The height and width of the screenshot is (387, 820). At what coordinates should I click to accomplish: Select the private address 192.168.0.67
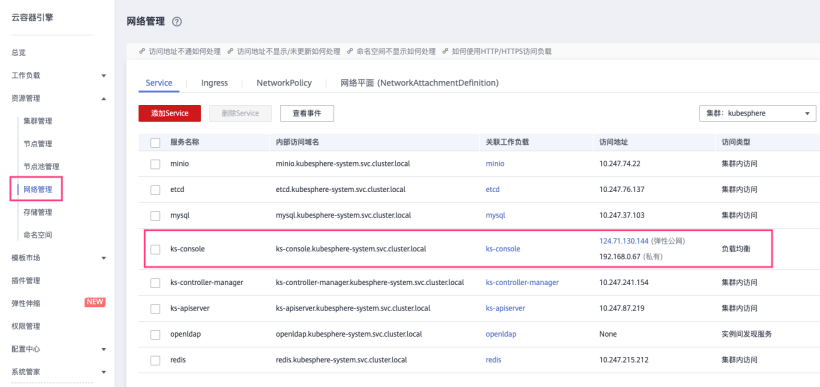coord(619,257)
